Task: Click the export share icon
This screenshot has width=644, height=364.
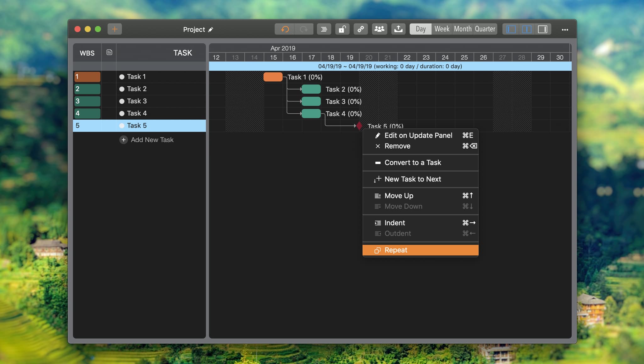Action: tap(398, 29)
